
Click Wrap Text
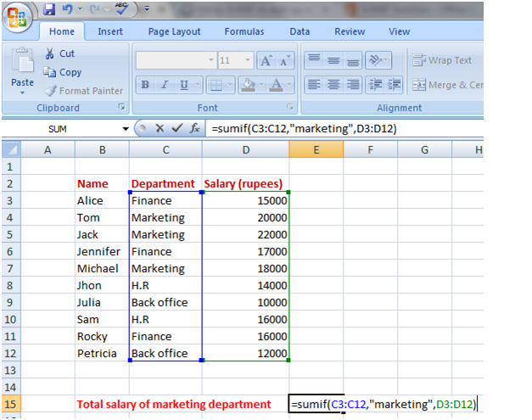point(442,60)
